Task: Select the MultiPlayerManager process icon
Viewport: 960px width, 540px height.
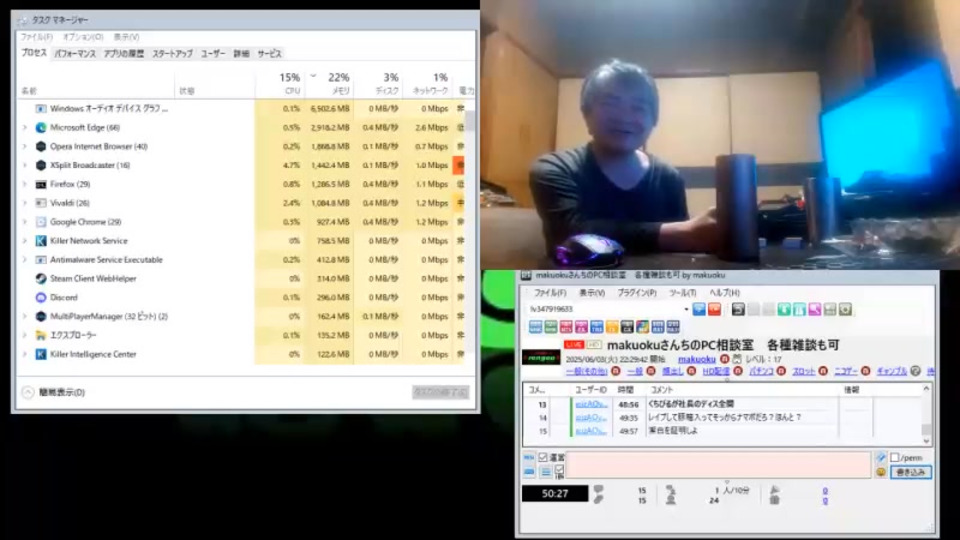Action: click(x=41, y=317)
